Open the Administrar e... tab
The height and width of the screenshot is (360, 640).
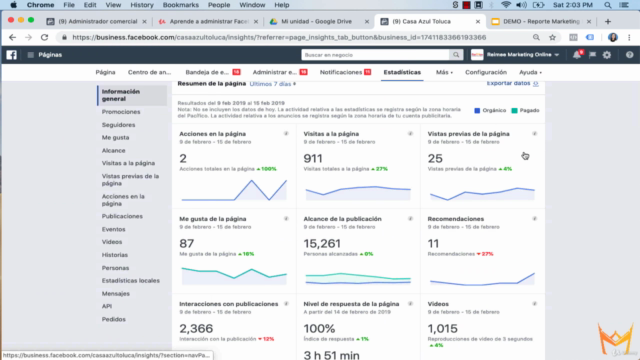tap(280, 72)
